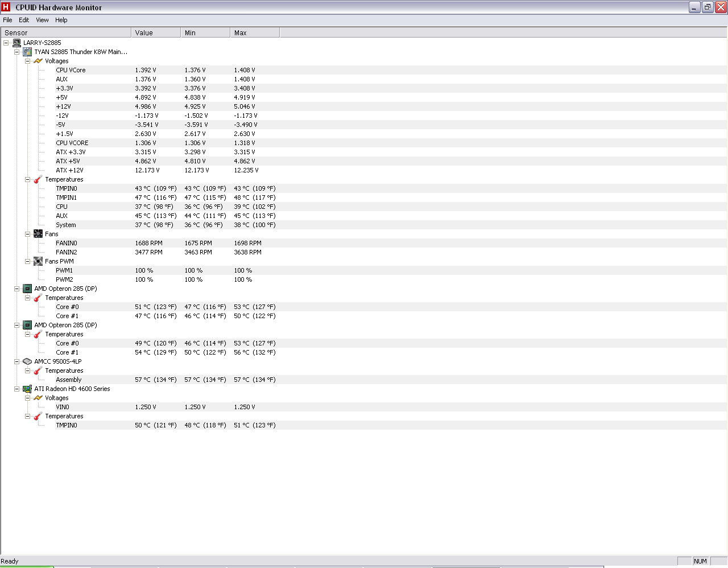This screenshot has height=568, width=728.
Task: Open the Help menu
Action: (x=61, y=20)
